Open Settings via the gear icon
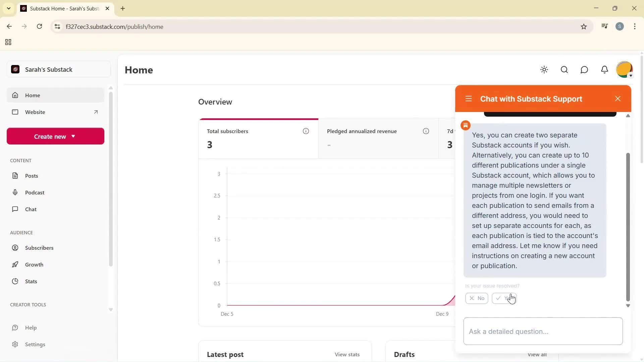 point(36,344)
